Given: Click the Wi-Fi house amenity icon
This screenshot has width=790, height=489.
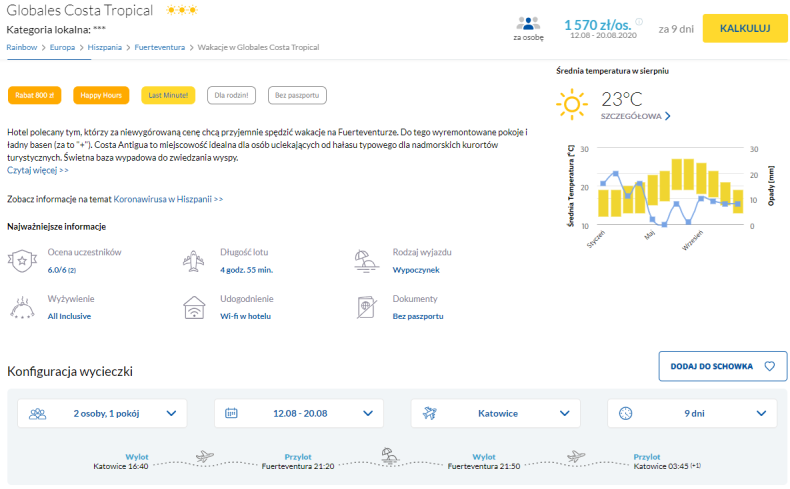Looking at the screenshot, I should [x=194, y=308].
